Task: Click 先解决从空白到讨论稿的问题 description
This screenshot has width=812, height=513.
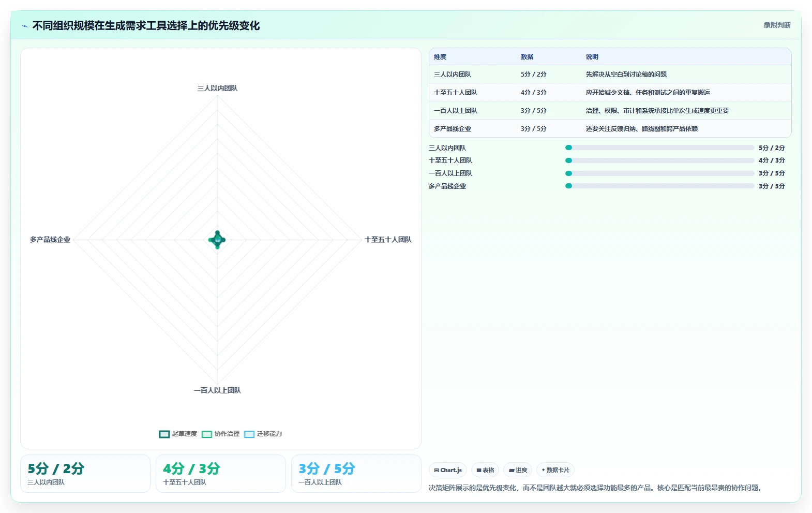Action: pyautogui.click(x=626, y=75)
